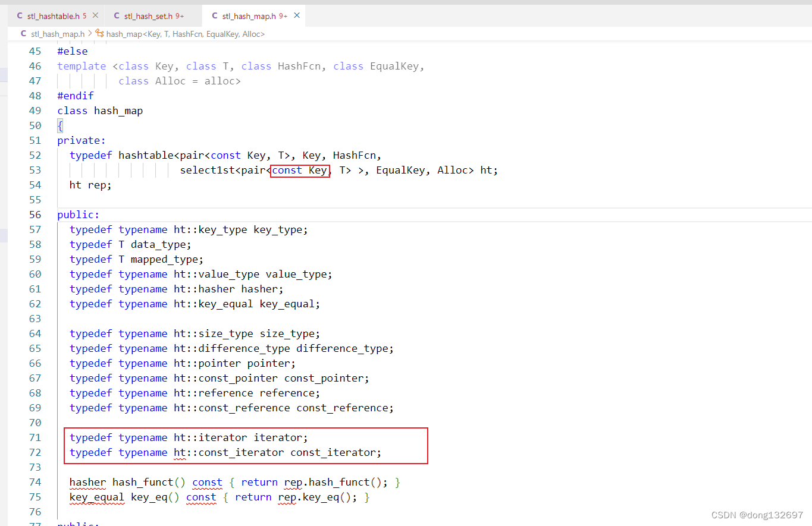Click 'hashtable' on line 52
812x526 pixels.
point(146,155)
